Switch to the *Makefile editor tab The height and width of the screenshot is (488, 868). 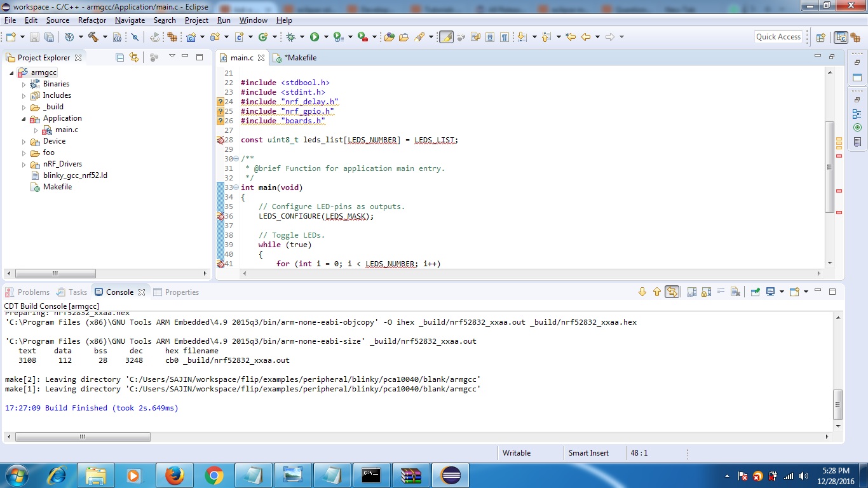295,58
